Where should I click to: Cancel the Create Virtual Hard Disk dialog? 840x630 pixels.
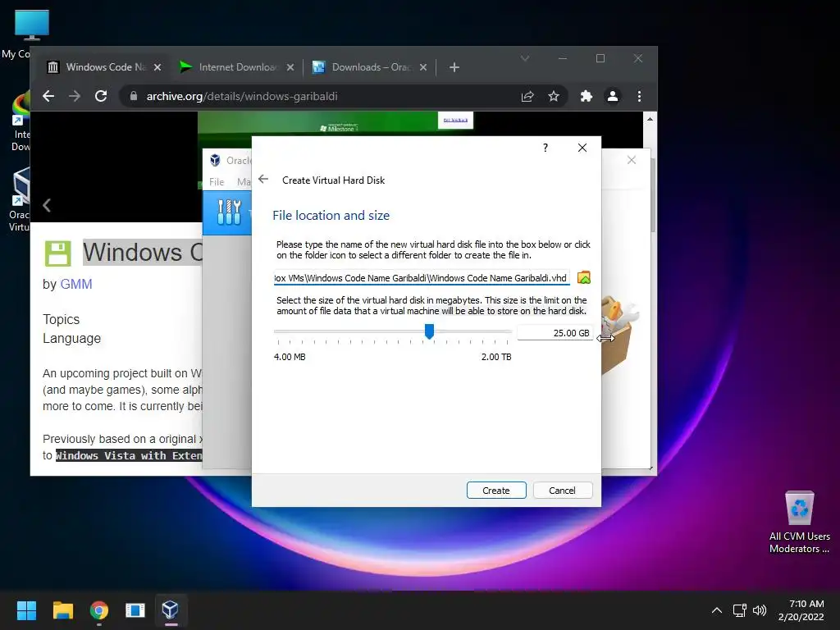coord(563,491)
